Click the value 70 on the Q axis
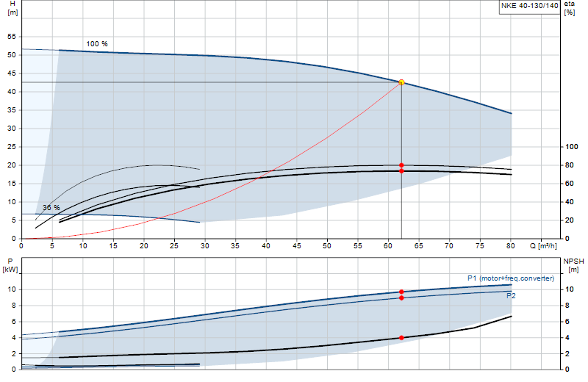 449,246
